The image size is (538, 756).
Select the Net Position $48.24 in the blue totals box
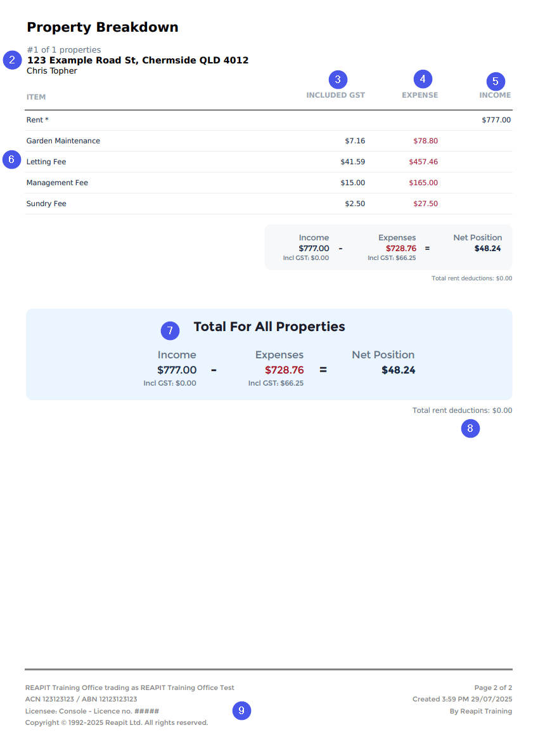point(399,370)
